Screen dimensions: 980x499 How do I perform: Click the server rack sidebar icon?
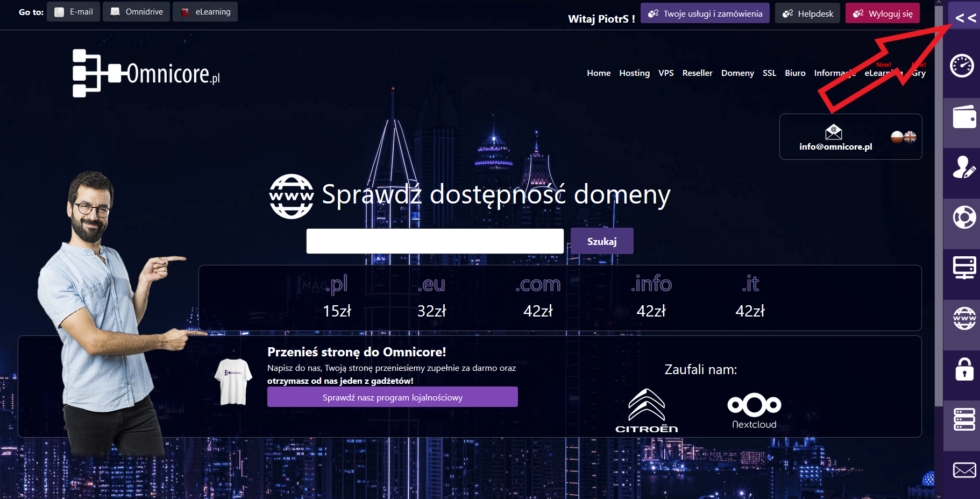pyautogui.click(x=964, y=419)
